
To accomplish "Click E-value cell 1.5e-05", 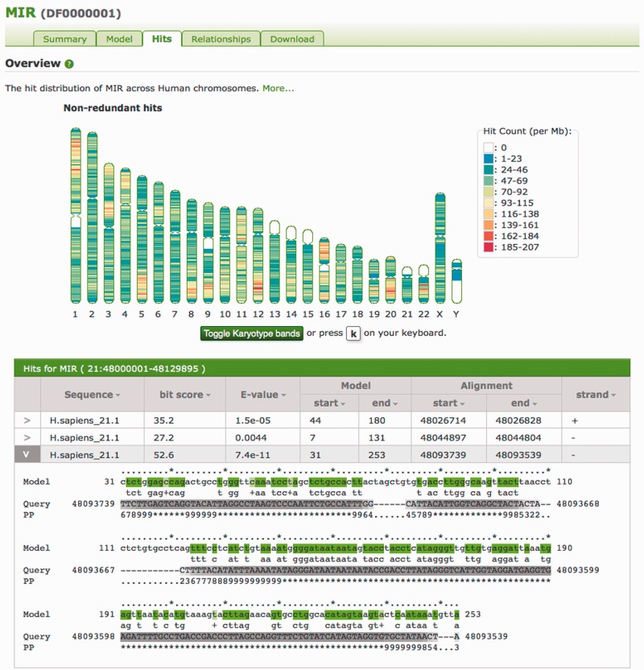I will click(x=253, y=420).
